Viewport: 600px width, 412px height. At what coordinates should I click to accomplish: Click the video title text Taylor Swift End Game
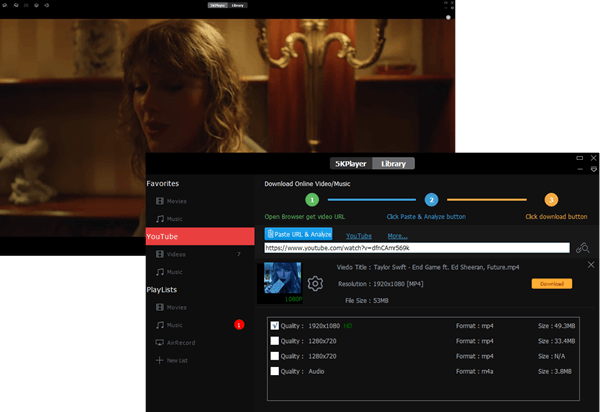click(x=446, y=267)
